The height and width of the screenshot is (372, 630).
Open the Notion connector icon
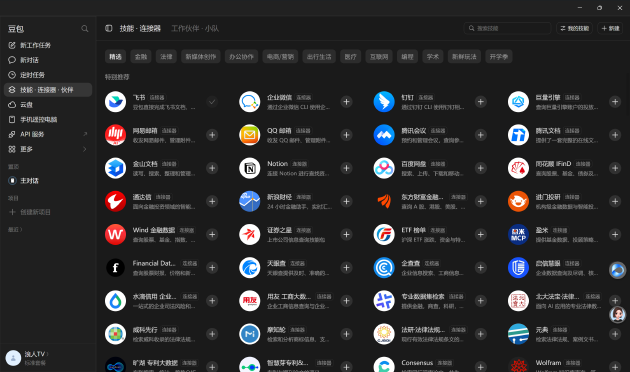click(250, 168)
